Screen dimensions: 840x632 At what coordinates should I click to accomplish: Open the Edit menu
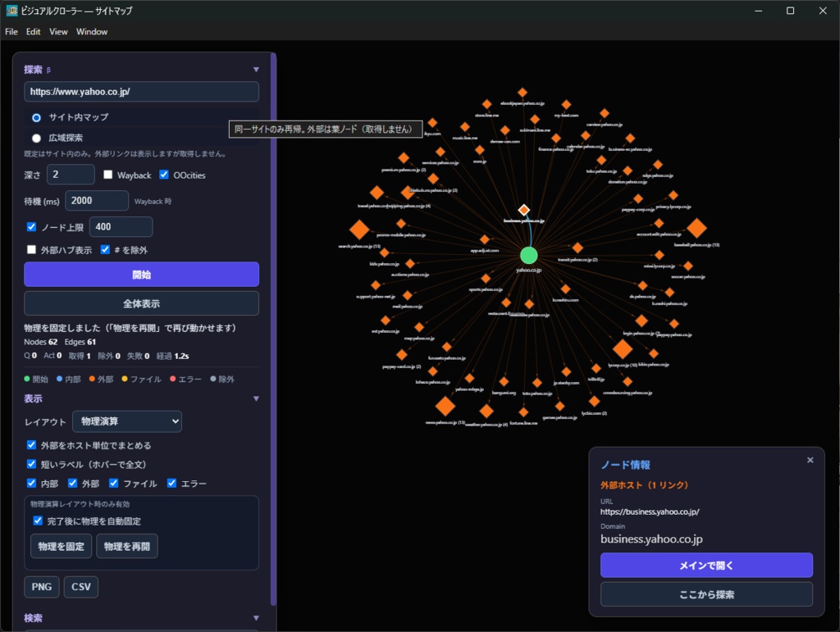point(33,32)
